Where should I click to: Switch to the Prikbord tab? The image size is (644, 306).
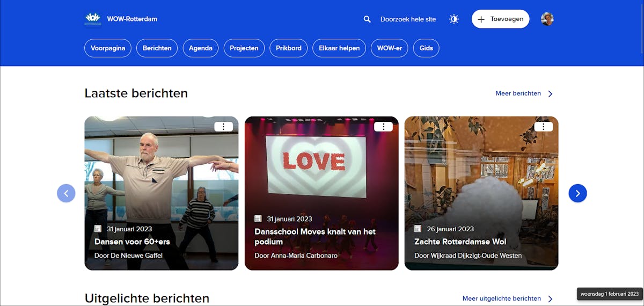pos(289,48)
